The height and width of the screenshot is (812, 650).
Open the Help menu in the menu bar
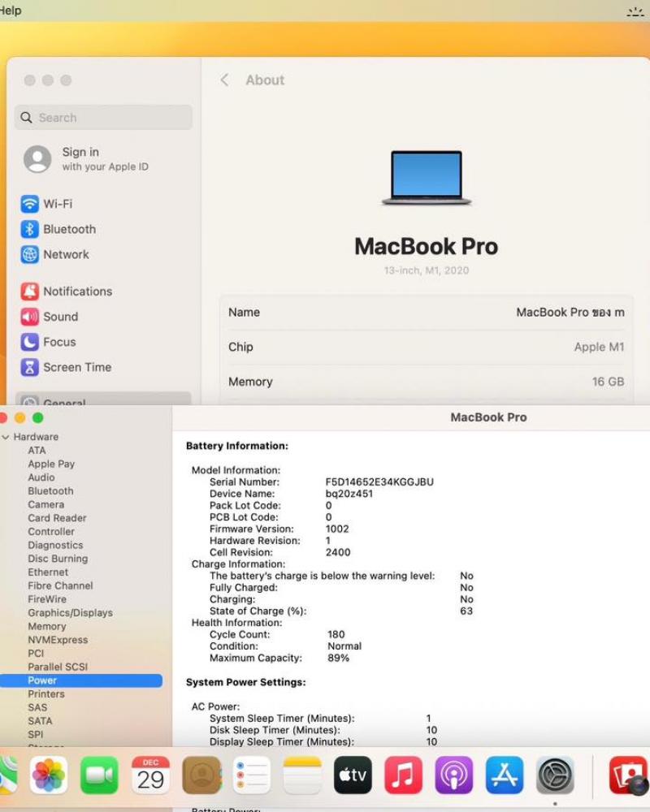point(11,11)
